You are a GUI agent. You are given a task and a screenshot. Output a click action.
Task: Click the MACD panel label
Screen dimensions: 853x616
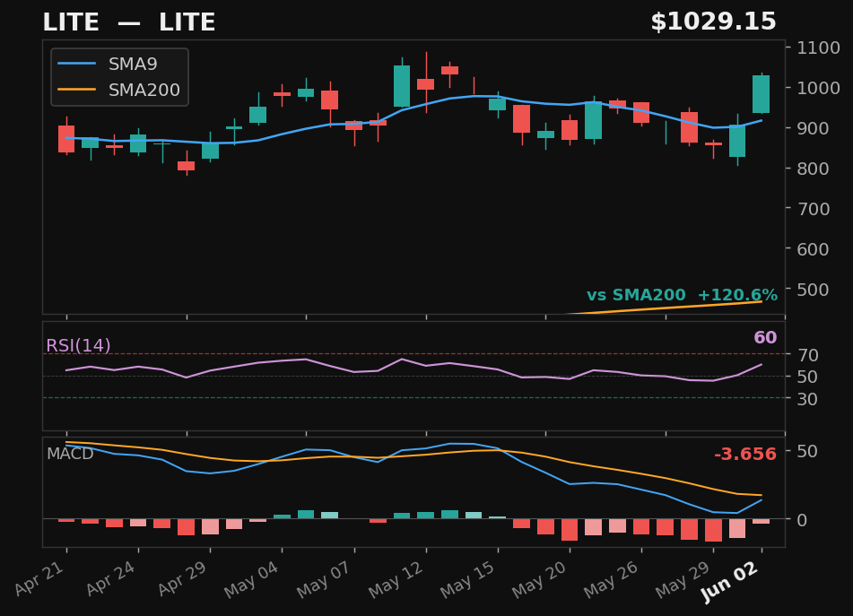[70, 454]
